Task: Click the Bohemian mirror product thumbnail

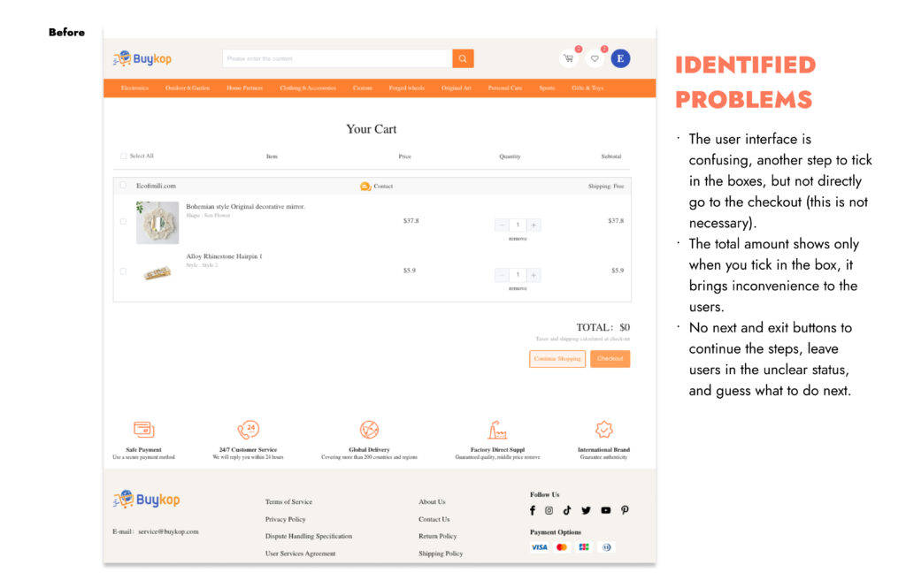Action: pos(157,222)
